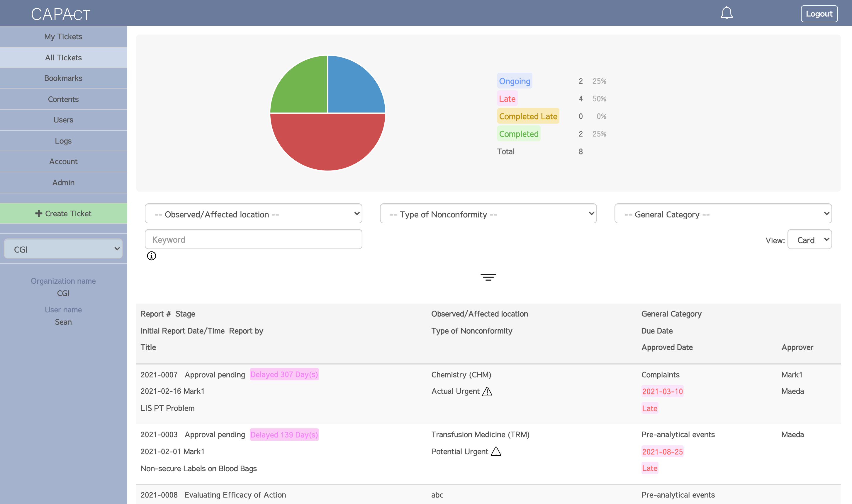Change the Card view selector
Image resolution: width=852 pixels, height=504 pixels.
tap(809, 240)
